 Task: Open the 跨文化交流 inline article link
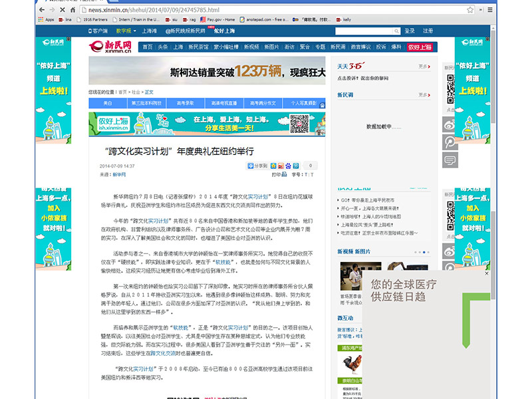163,354
